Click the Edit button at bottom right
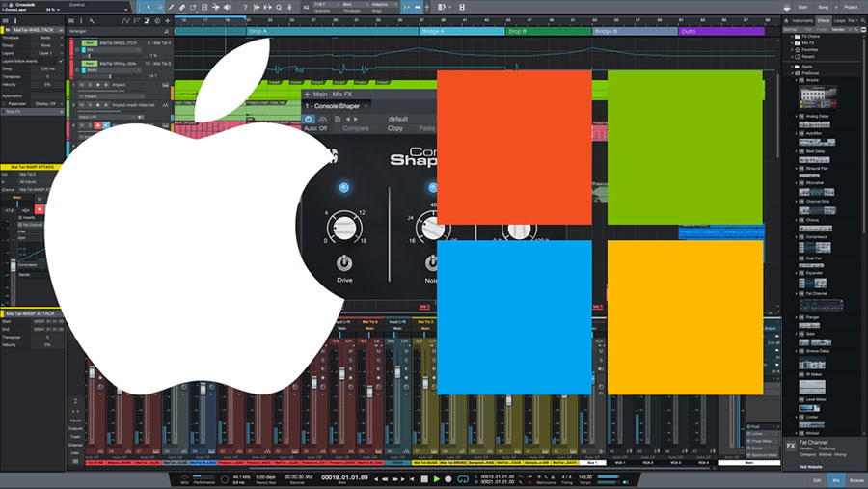This screenshot has width=868, height=489. pos(817,480)
